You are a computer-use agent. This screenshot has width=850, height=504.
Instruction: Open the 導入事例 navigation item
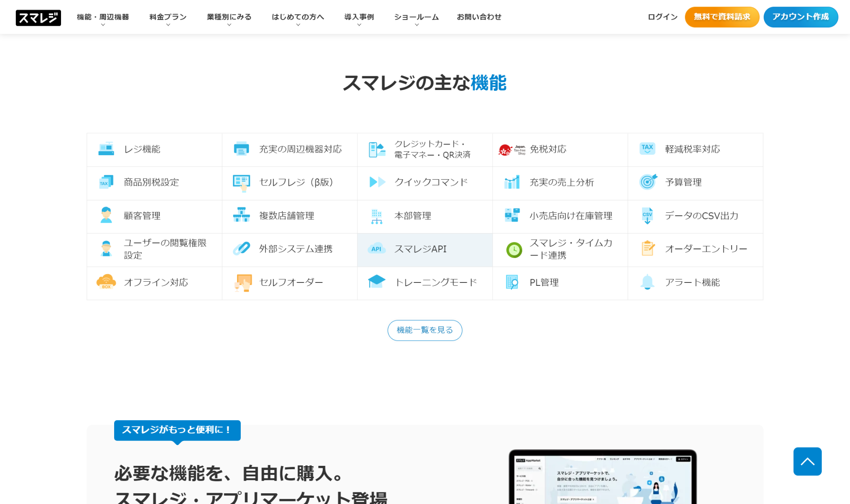(x=359, y=17)
